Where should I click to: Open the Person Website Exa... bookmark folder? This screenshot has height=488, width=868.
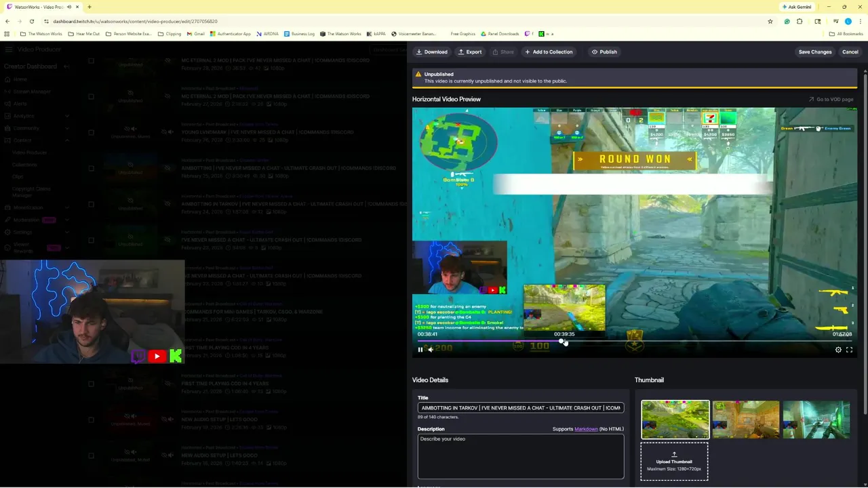click(128, 34)
